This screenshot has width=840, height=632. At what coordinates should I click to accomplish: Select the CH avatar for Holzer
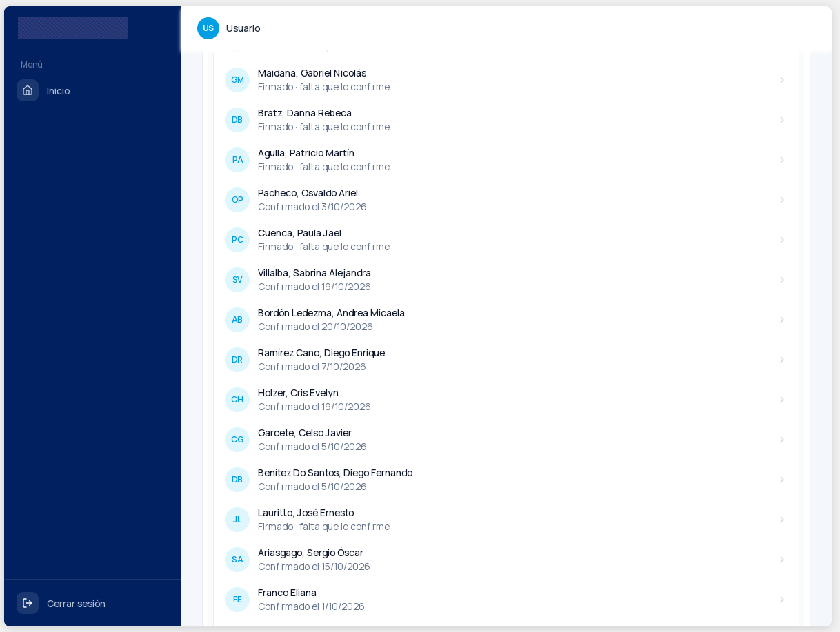point(237,400)
